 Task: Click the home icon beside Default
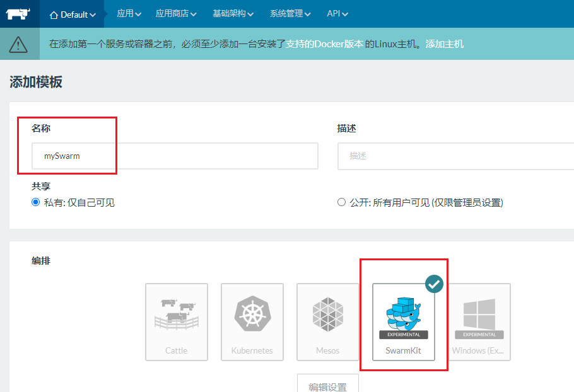pos(54,15)
